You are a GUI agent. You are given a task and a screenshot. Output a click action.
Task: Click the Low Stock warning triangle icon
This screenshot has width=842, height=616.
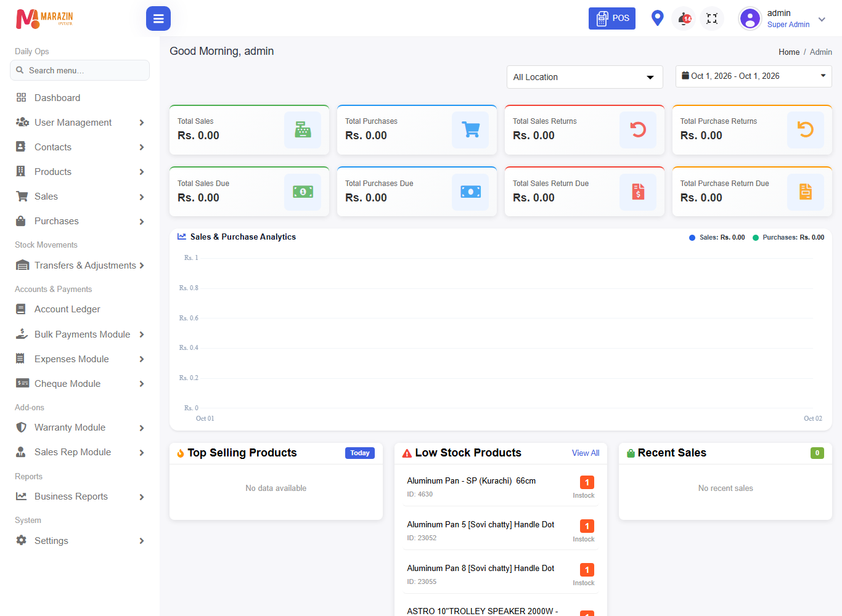(x=407, y=453)
